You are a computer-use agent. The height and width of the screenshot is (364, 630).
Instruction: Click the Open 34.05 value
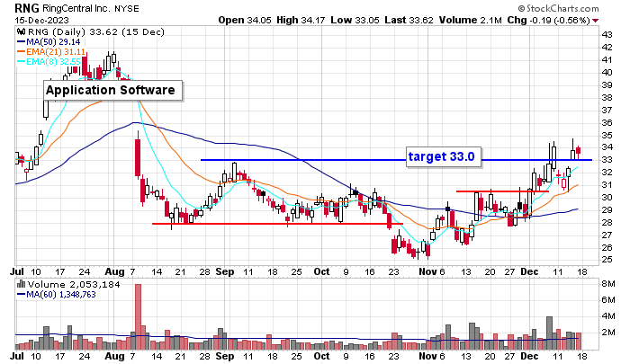pos(245,20)
